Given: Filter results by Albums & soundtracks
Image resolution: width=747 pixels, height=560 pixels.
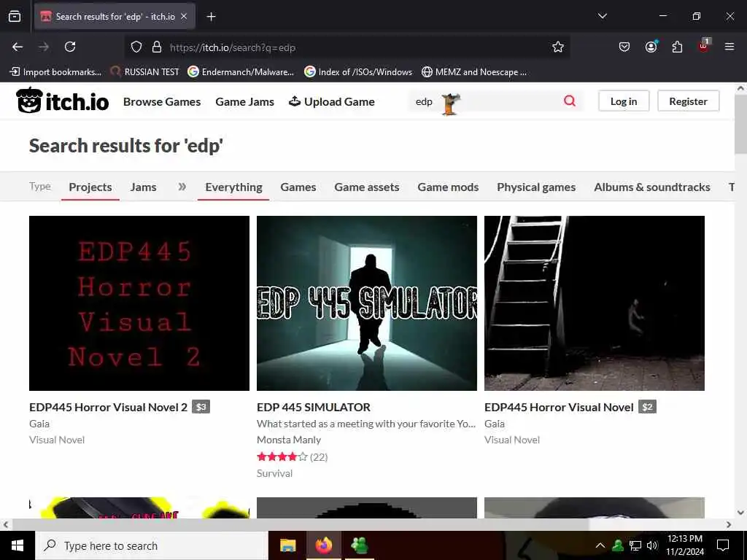Looking at the screenshot, I should point(651,187).
